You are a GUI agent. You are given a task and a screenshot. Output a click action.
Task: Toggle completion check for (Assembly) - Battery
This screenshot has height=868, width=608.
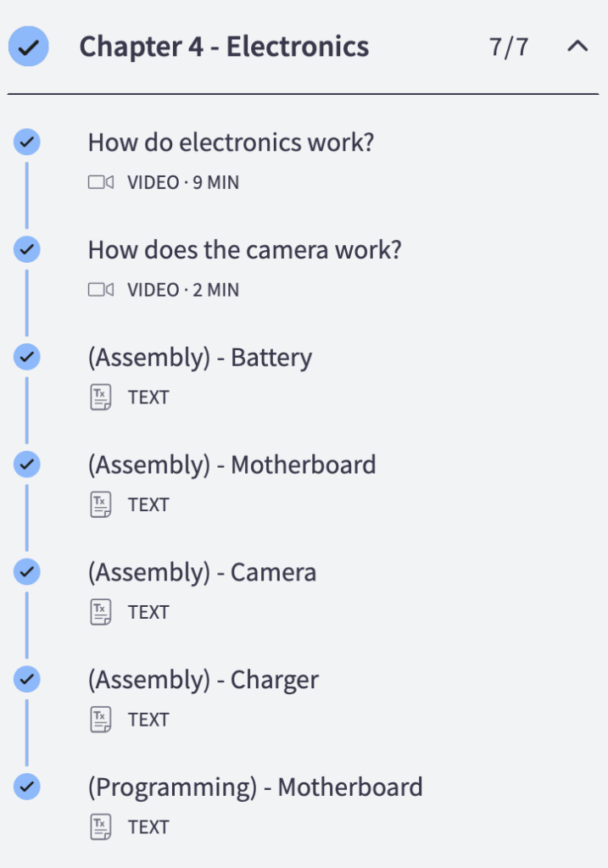[x=27, y=357]
